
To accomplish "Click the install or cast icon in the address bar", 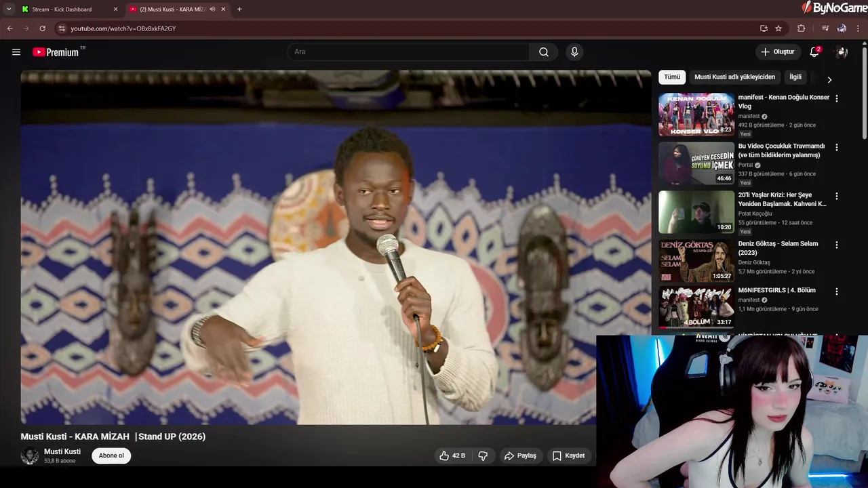I will point(764,28).
